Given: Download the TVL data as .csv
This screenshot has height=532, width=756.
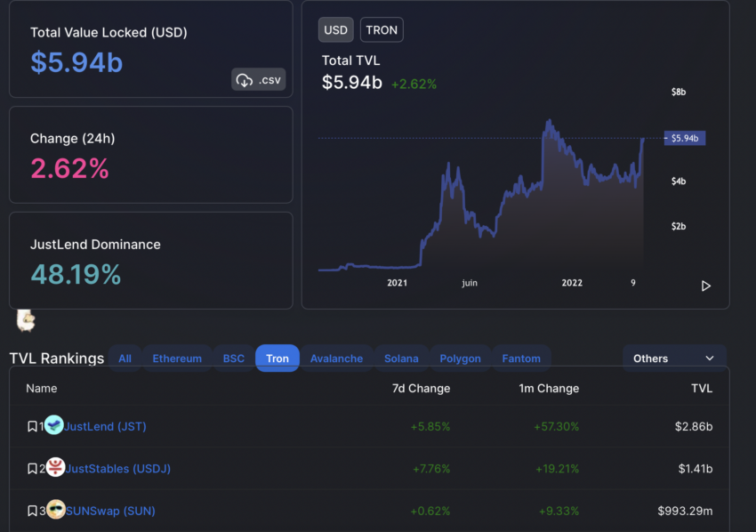Looking at the screenshot, I should point(259,79).
